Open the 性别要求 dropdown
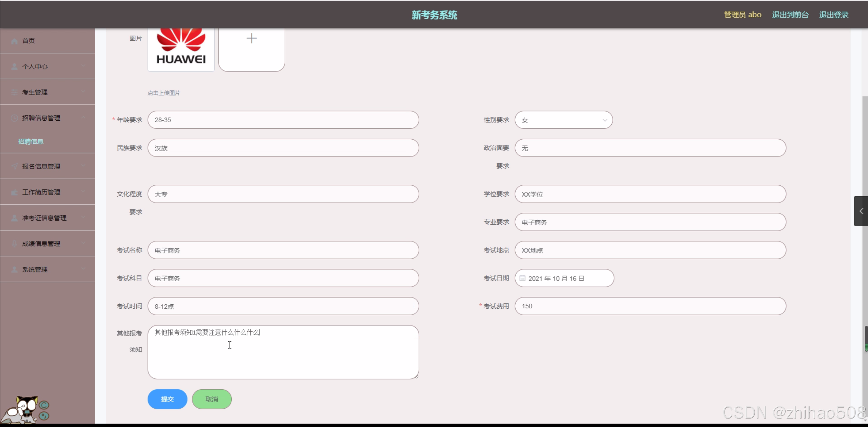 pos(563,120)
